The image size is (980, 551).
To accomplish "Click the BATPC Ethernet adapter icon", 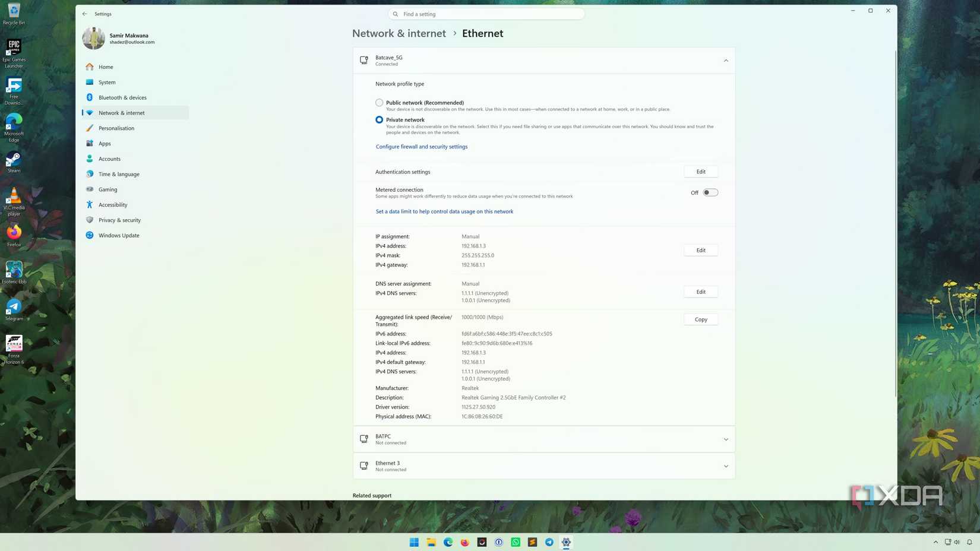I will [364, 439].
